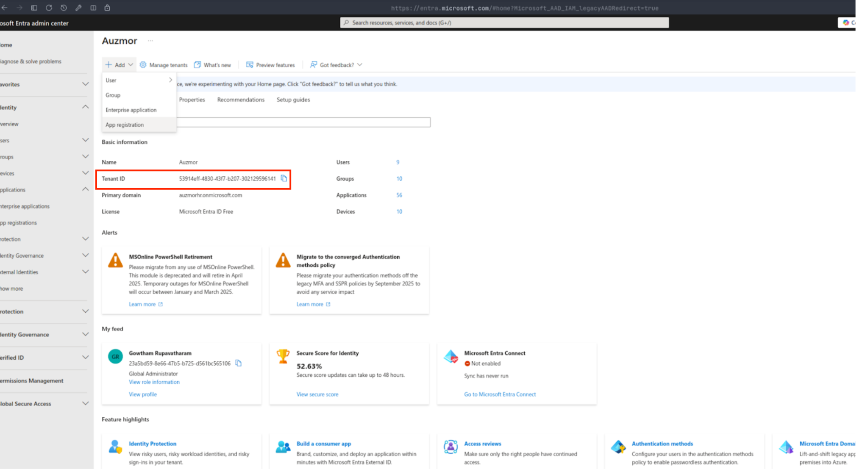Click the Build a consumer app icon
868x472 pixels.
[x=283, y=447]
